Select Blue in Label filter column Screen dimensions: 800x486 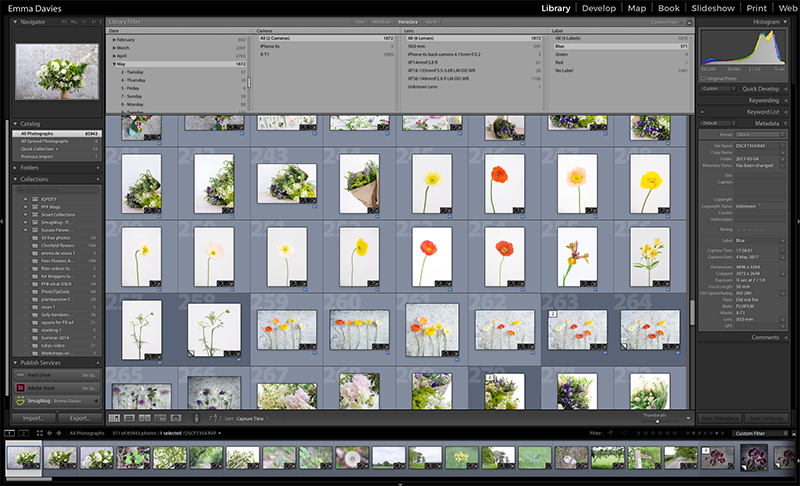pyautogui.click(x=620, y=46)
